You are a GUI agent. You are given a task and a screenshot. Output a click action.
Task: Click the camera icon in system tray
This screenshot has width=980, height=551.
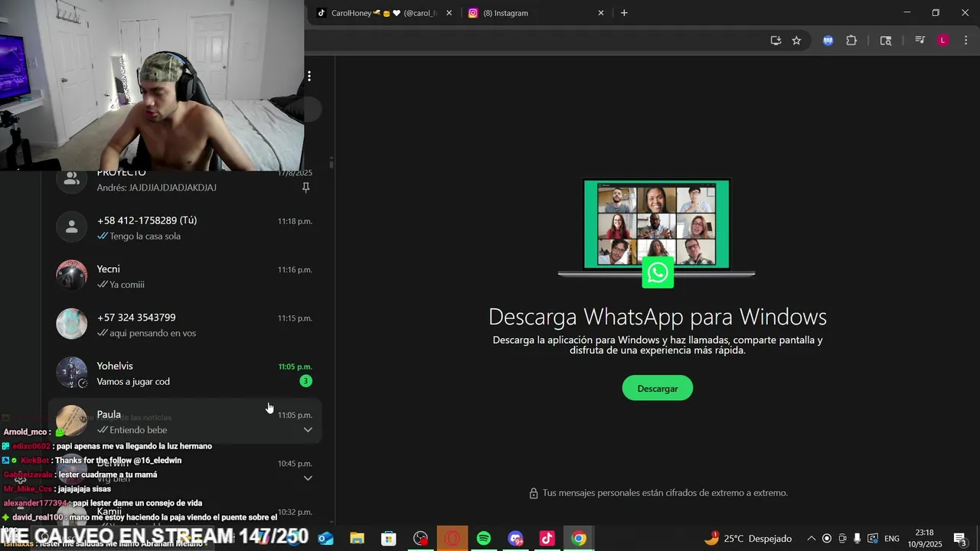click(x=842, y=539)
